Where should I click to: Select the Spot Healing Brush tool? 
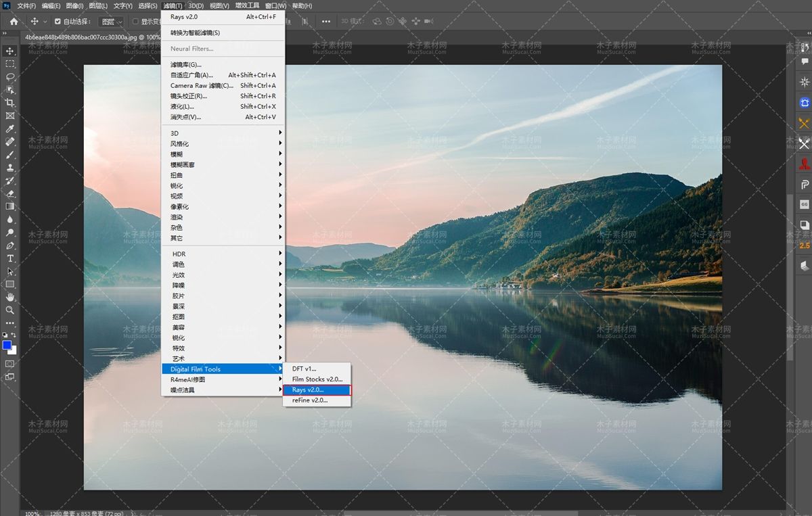pos(10,141)
